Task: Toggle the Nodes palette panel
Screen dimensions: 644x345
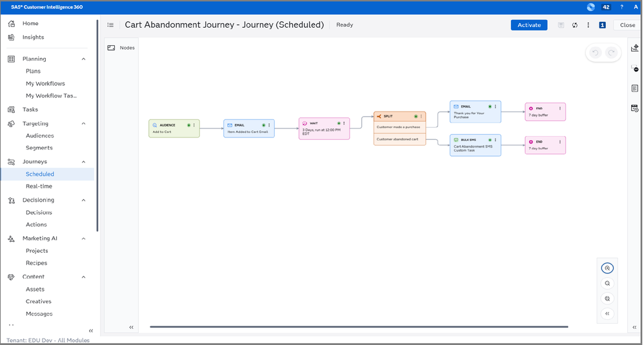Action: point(121,48)
